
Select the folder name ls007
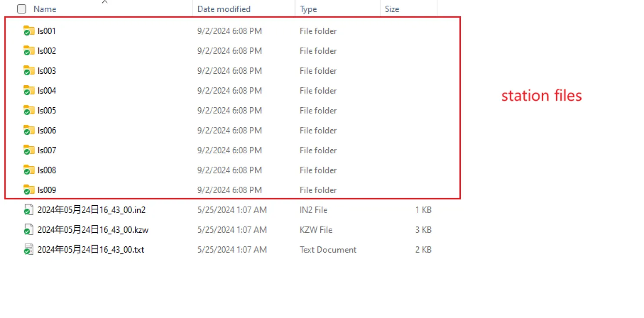[x=47, y=150]
